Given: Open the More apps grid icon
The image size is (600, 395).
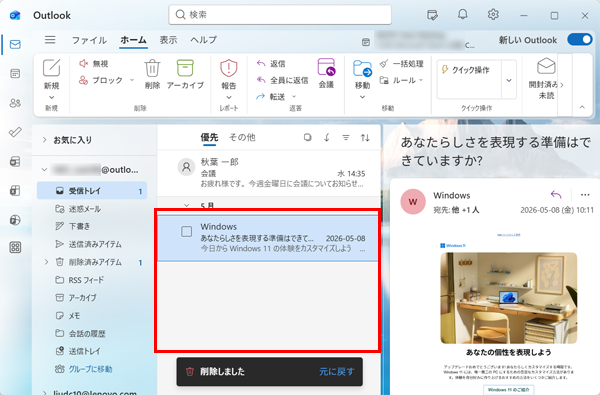Looking at the screenshot, I should [x=15, y=247].
